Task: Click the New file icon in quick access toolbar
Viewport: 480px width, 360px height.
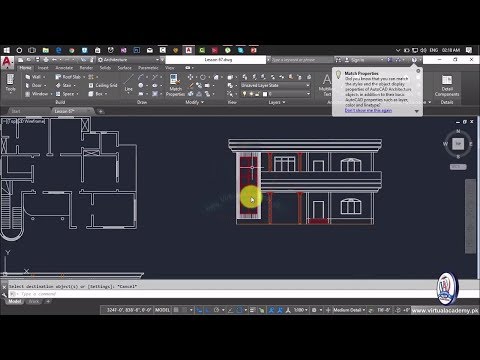Action: point(21,60)
